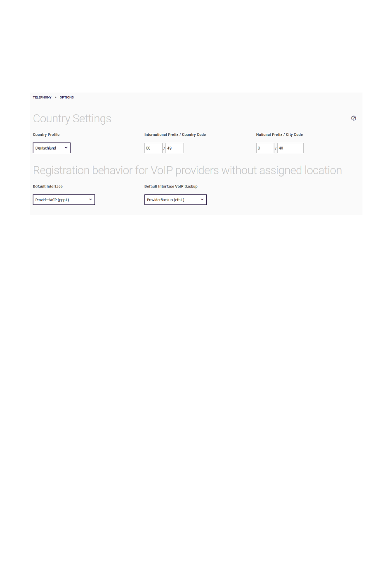Go to TELEPHONY in the breadcrumb
This screenshot has height=584, width=392.
[42, 97]
